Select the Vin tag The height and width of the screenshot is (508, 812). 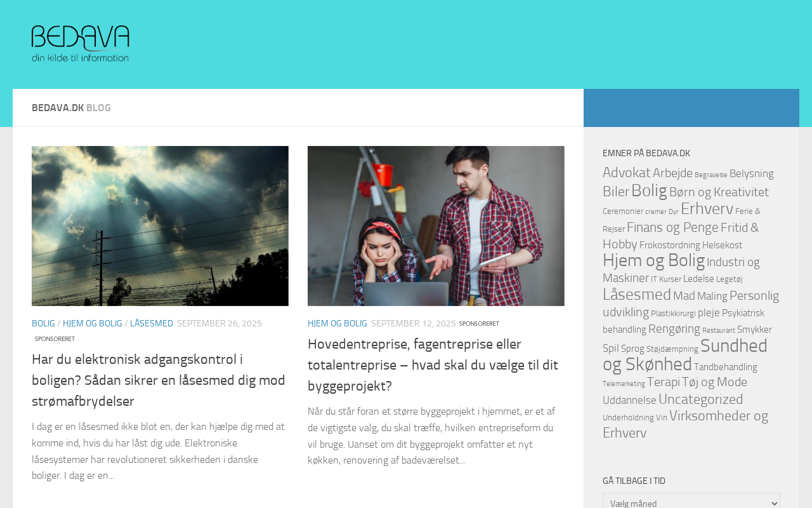point(662,418)
